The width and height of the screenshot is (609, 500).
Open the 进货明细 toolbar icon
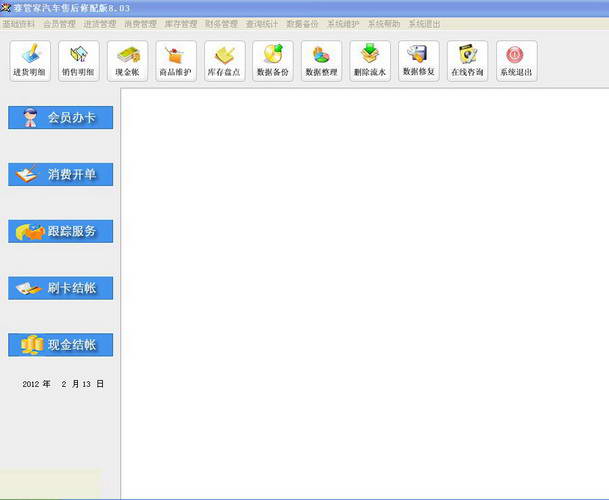30,61
